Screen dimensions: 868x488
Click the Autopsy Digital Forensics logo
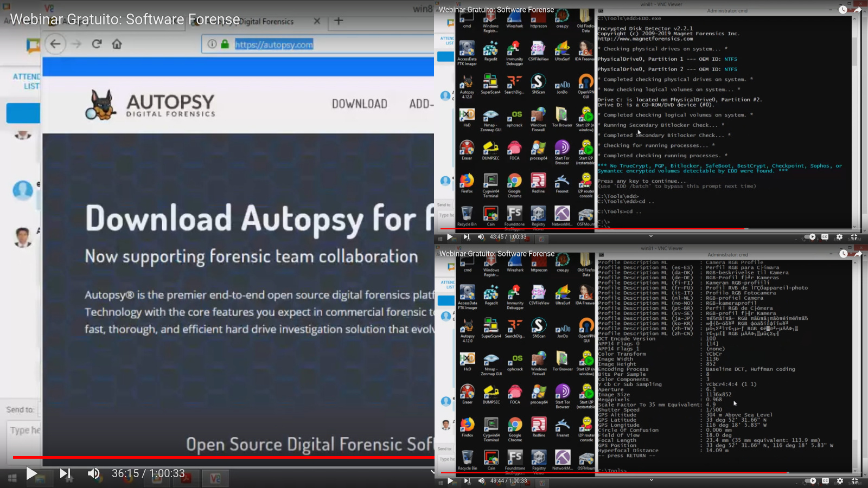coord(150,104)
